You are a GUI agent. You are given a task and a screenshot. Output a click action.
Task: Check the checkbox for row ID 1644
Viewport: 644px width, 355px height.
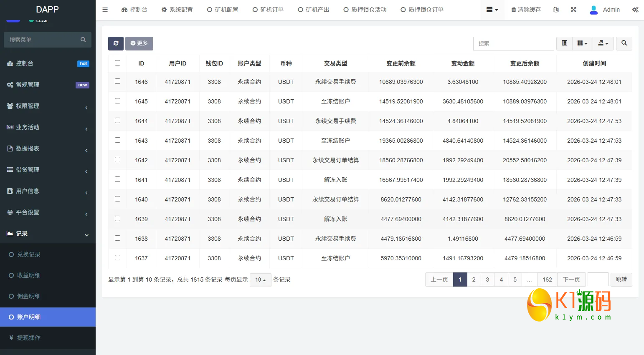(117, 121)
